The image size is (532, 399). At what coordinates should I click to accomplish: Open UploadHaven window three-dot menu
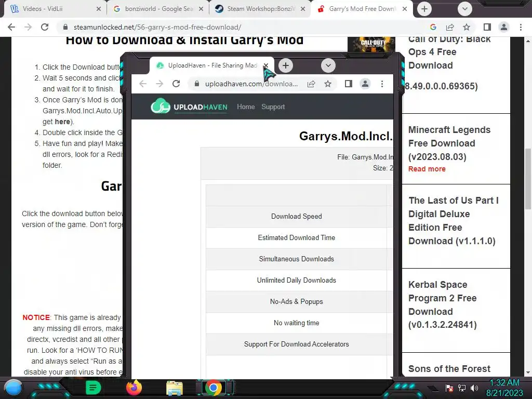click(382, 84)
